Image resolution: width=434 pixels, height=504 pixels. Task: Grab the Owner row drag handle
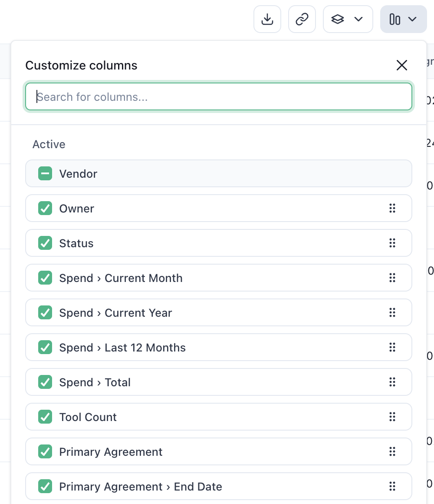click(392, 209)
